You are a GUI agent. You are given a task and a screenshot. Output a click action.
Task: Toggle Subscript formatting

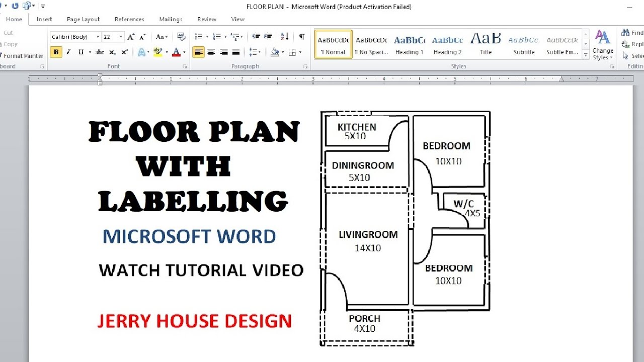(112, 52)
